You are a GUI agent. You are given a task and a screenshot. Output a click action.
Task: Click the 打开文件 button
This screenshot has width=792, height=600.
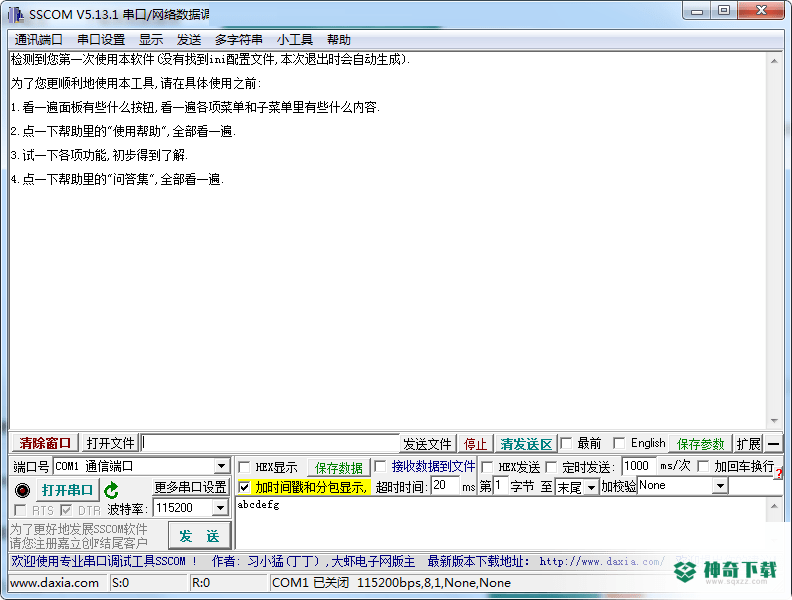[x=111, y=443]
